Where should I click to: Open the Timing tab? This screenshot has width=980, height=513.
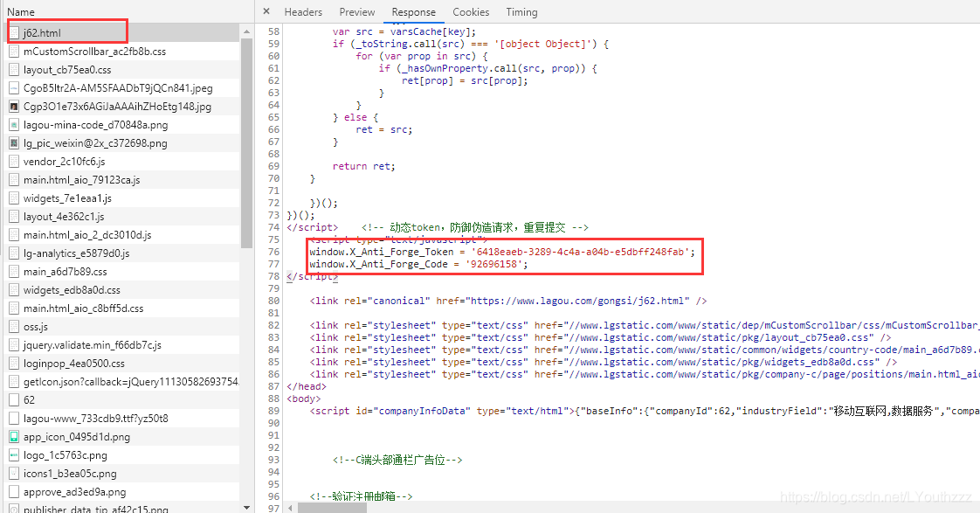[521, 12]
